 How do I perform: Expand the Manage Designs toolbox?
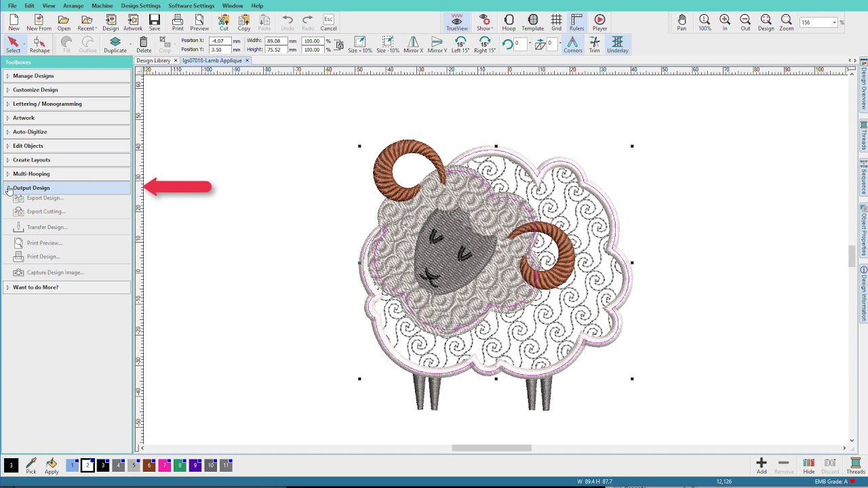[66, 76]
